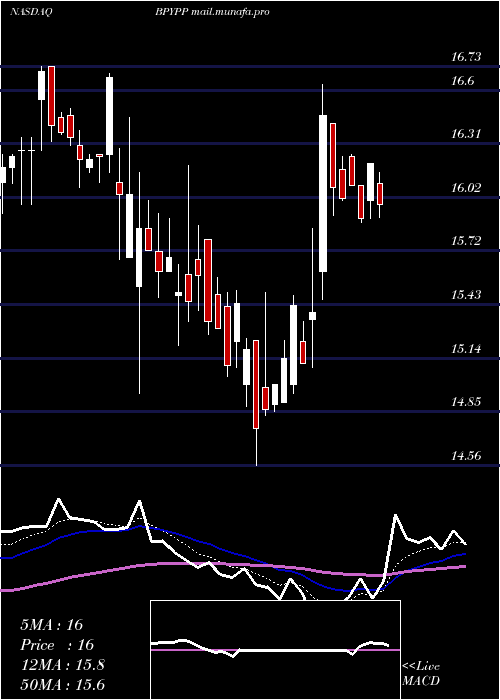The image size is (500, 700).
Task: Click the 16.31 price level label
Action: (x=466, y=133)
